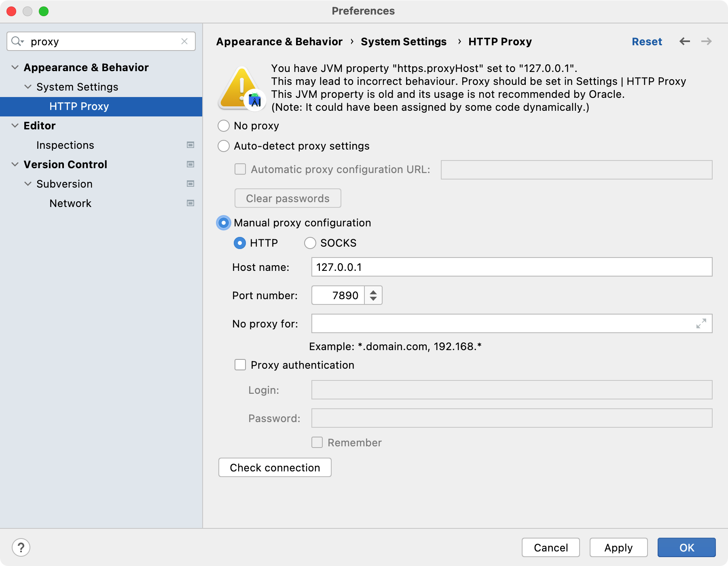Select Version Control in the tree
Image resolution: width=728 pixels, height=566 pixels.
click(x=66, y=165)
